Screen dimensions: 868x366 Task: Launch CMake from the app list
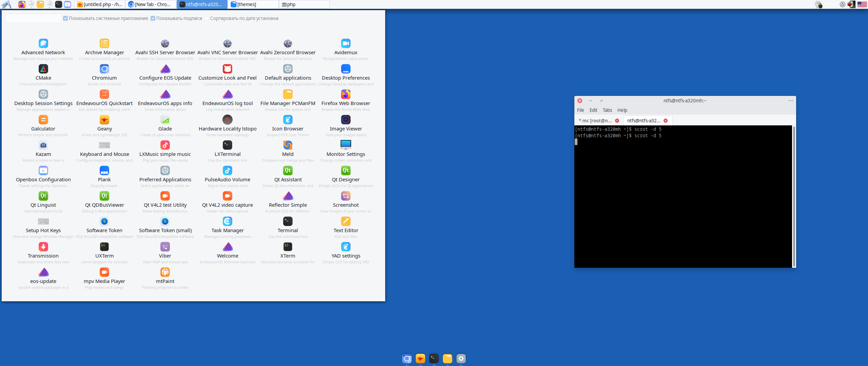[43, 69]
